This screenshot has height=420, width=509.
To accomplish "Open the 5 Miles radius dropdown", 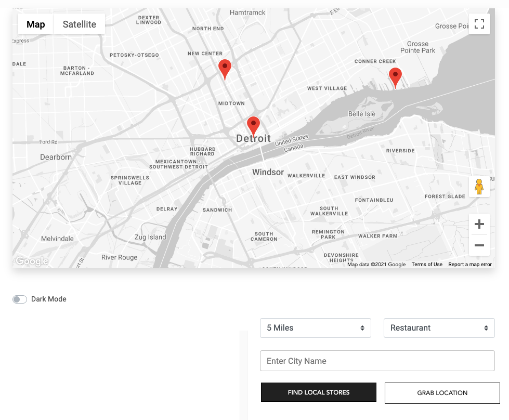I will [x=315, y=328].
